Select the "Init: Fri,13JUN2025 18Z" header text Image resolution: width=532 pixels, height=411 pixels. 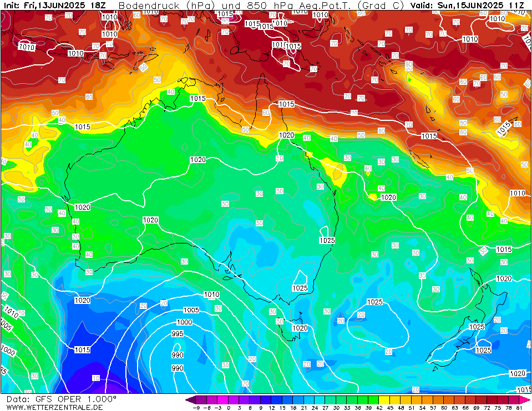point(54,6)
